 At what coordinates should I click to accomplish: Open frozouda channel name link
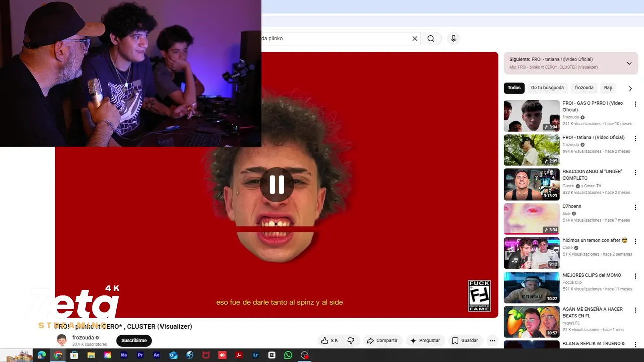click(x=83, y=338)
